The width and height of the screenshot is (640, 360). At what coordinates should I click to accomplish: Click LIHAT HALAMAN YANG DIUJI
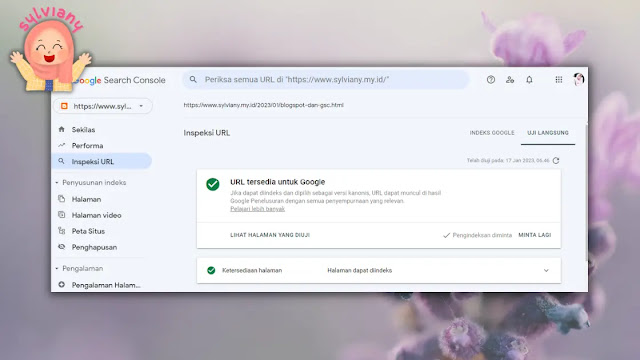270,235
